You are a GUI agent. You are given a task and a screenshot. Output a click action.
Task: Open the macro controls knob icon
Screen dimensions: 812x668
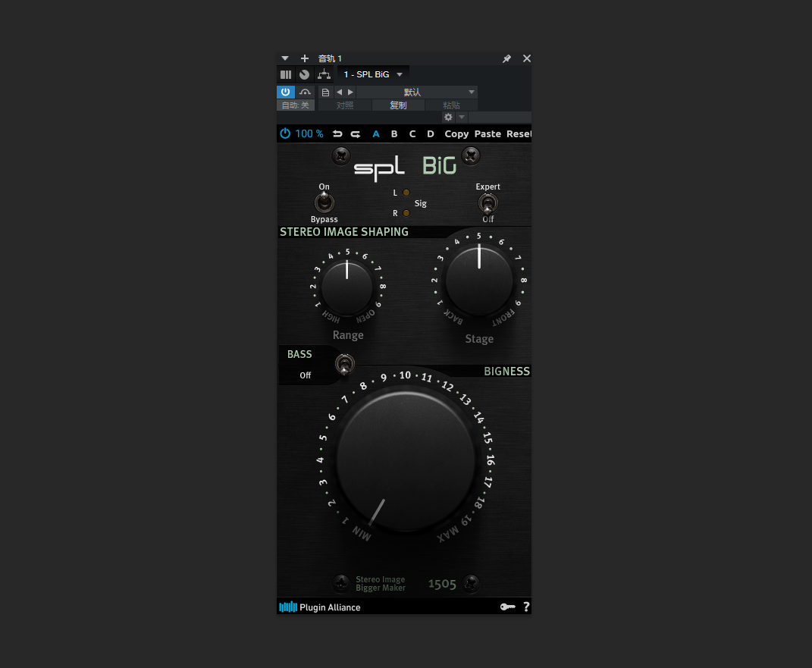click(305, 74)
